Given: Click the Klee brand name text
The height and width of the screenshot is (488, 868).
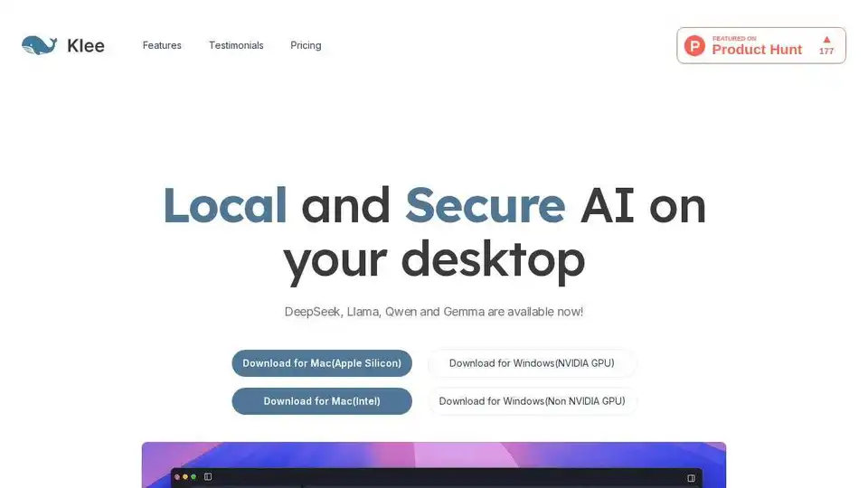Looking at the screenshot, I should [x=85, y=45].
